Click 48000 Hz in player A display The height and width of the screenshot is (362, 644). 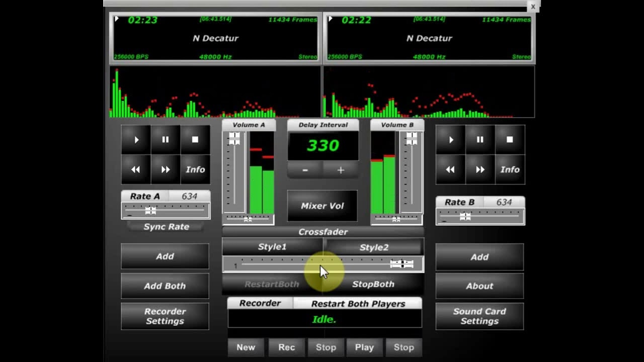215,57
